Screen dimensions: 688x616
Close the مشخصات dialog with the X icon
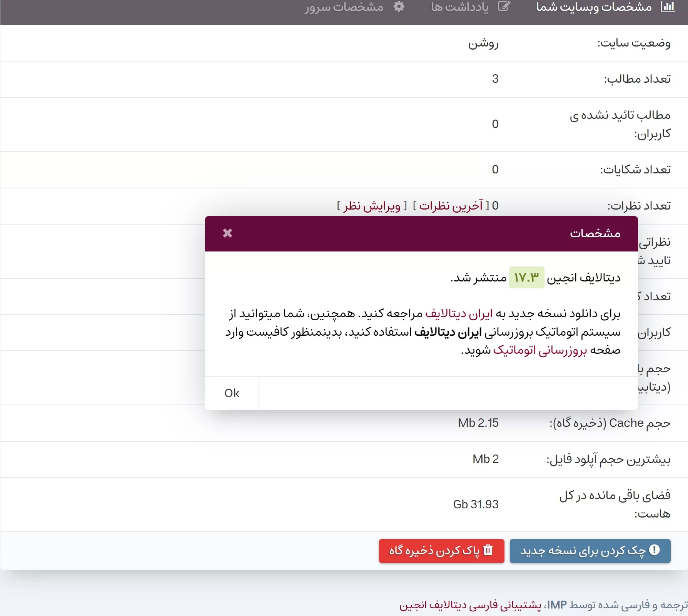[227, 233]
